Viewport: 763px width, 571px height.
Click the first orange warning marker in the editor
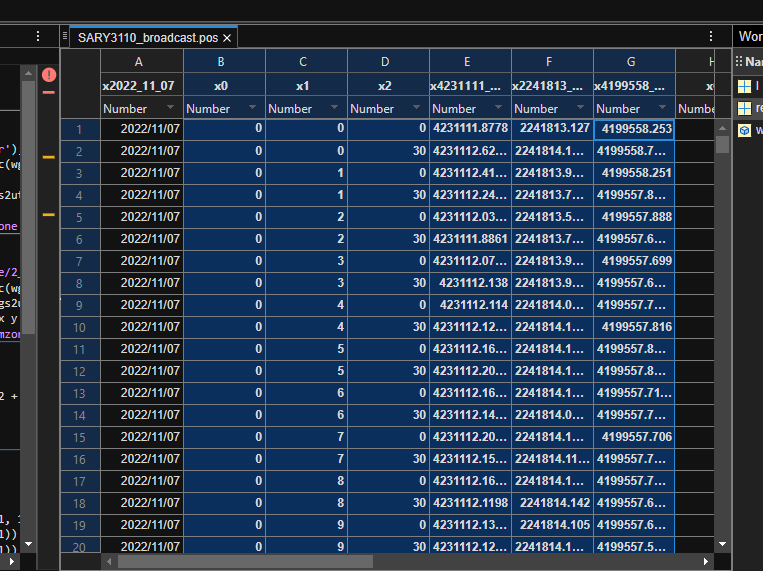coord(49,157)
